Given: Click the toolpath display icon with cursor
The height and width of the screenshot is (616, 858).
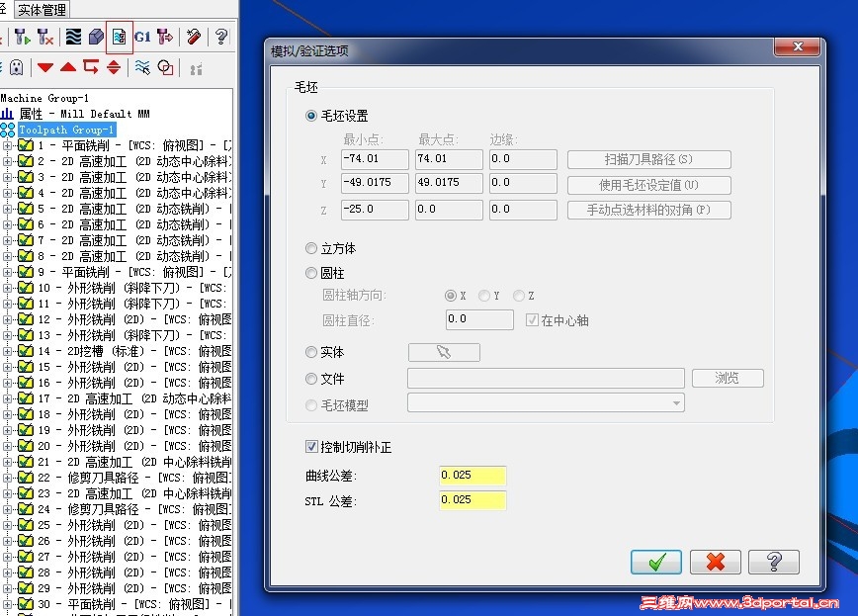Looking at the screenshot, I should 143,66.
